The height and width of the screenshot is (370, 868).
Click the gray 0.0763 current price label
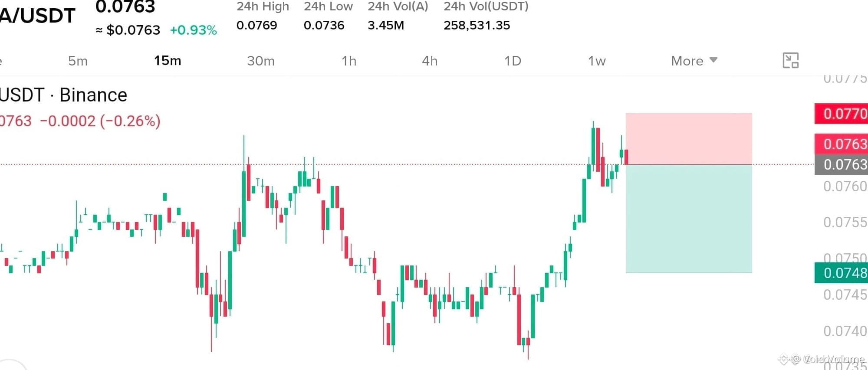coord(841,165)
